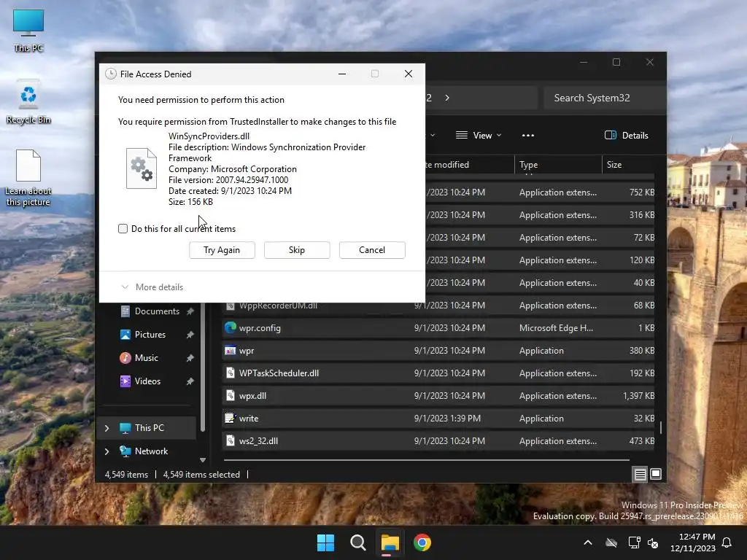
Task: Select the wpx.dll file icon
Action: coord(230,396)
